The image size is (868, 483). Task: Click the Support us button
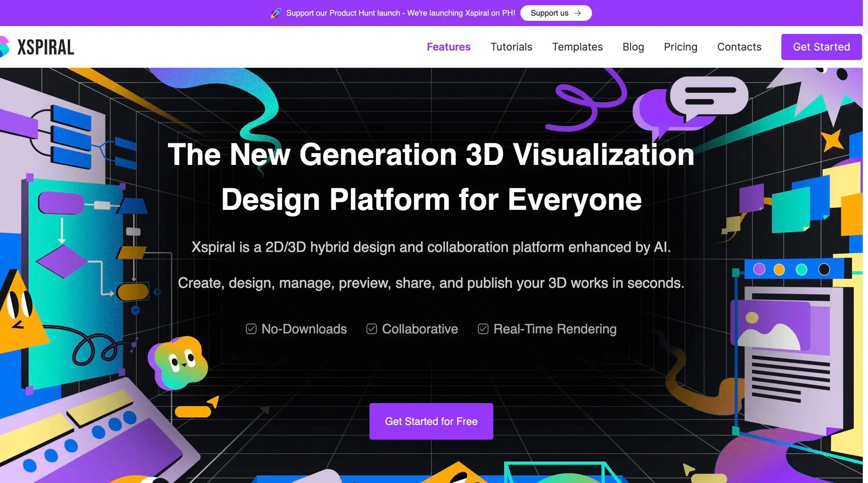pos(556,13)
